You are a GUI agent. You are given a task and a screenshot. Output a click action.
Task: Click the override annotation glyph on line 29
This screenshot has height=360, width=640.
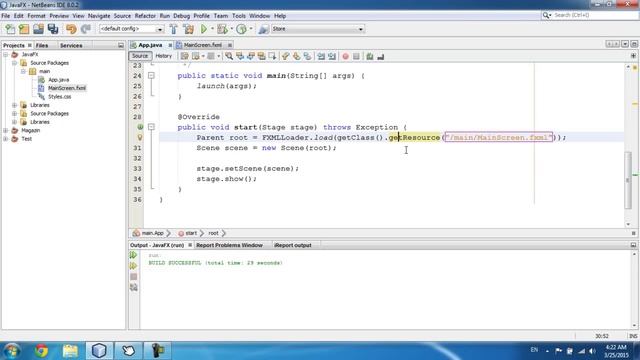pos(140,127)
